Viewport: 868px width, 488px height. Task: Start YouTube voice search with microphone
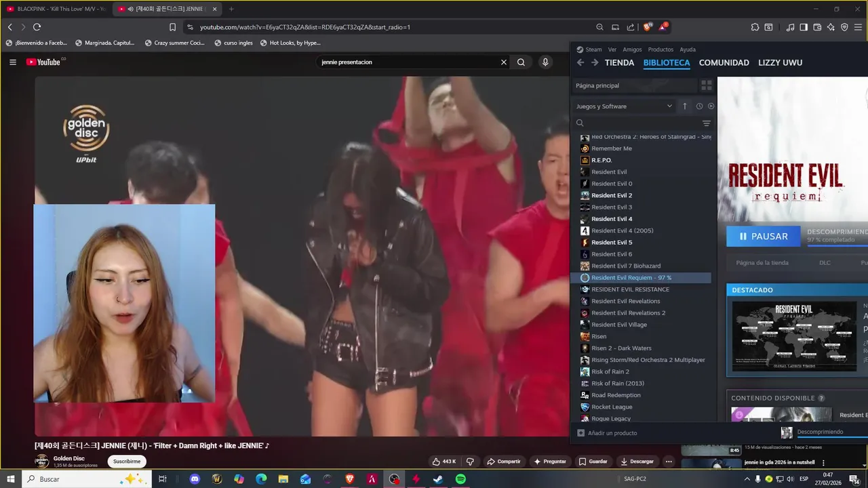point(545,62)
